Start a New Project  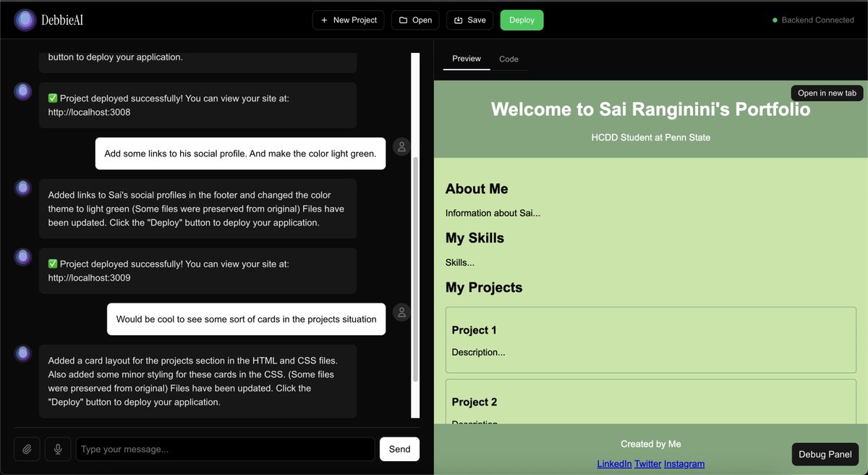point(349,20)
